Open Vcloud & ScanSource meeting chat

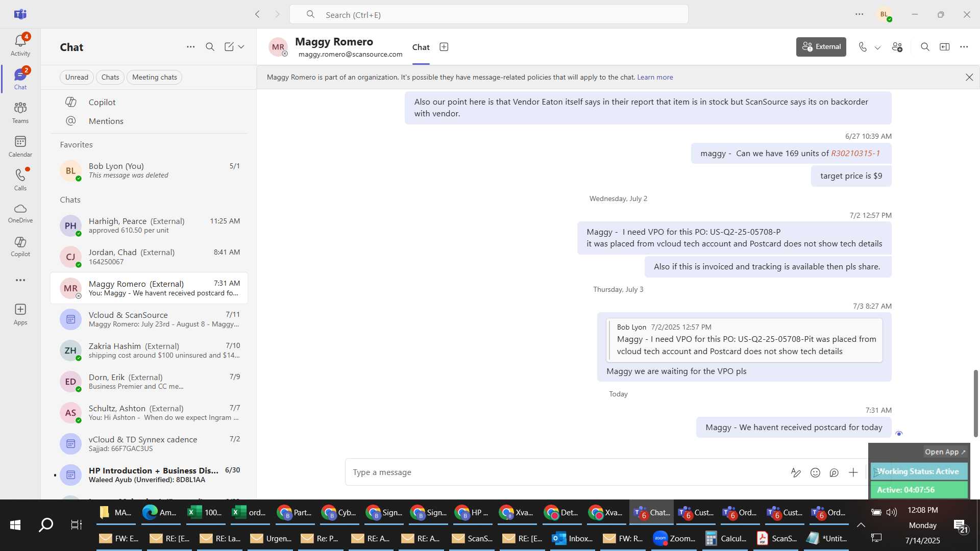pos(149,319)
